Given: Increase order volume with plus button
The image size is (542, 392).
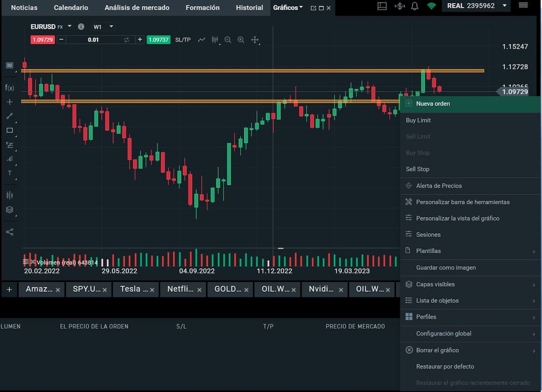Looking at the screenshot, I should point(140,40).
